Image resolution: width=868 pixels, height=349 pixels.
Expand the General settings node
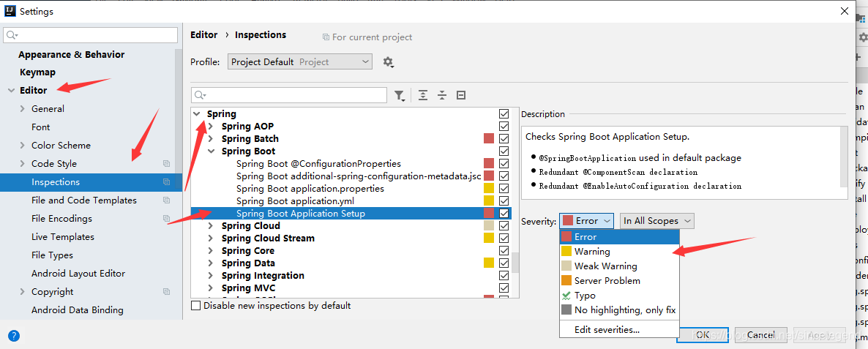(x=22, y=109)
